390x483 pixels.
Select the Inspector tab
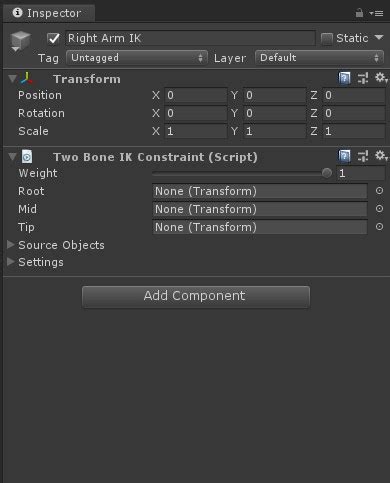coord(48,13)
